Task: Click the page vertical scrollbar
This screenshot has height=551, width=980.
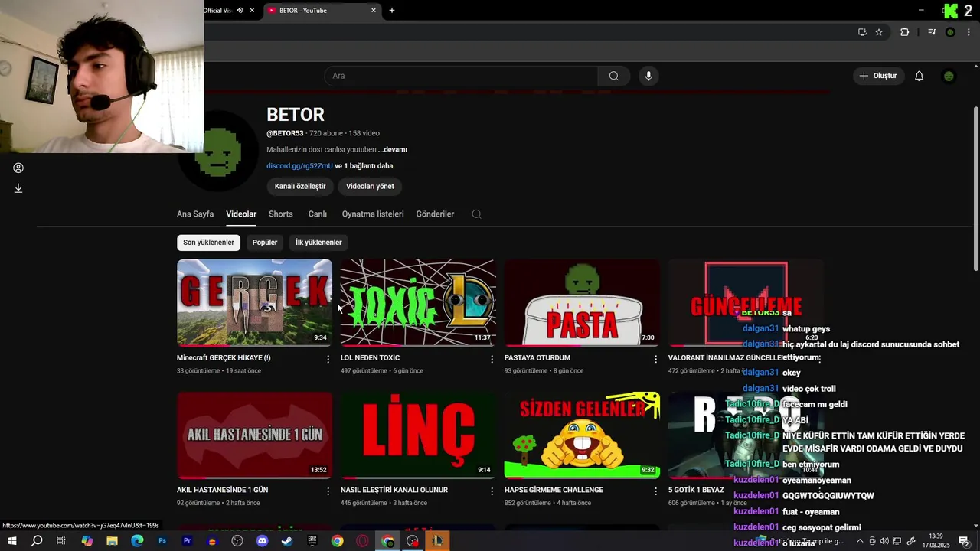Action: tap(975, 188)
